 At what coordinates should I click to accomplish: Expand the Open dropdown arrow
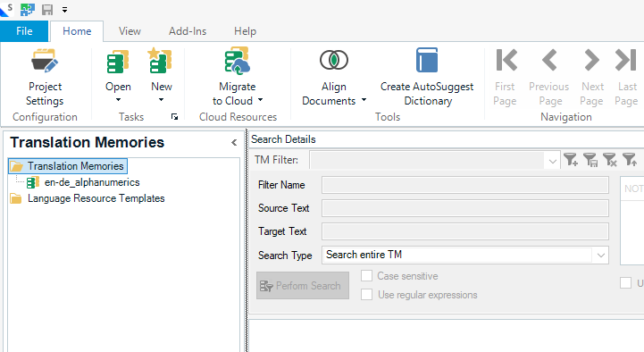click(118, 100)
